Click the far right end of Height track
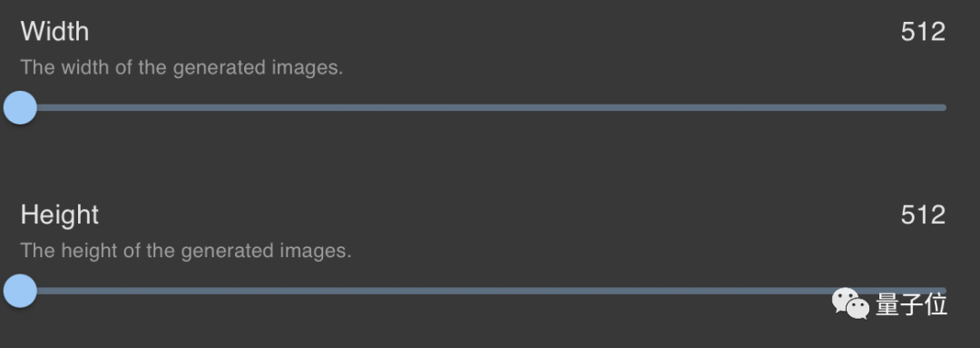This screenshot has height=348, width=980. [944, 291]
